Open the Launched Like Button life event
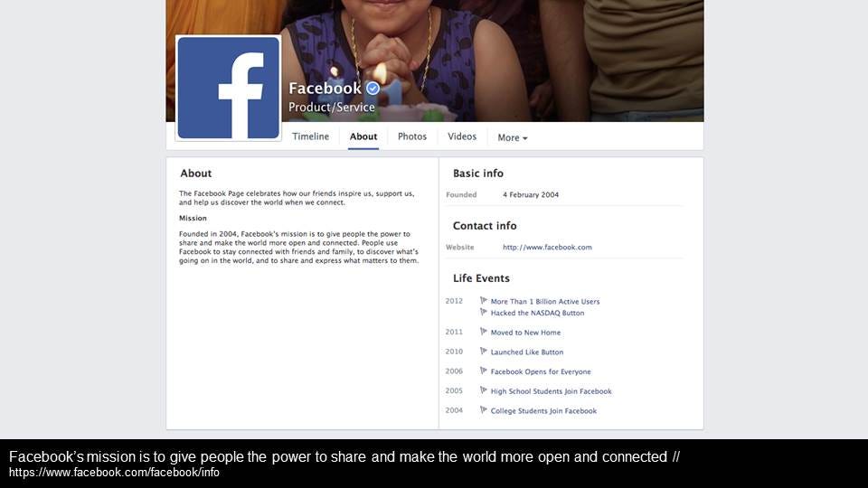The image size is (868, 488). [x=526, y=352]
